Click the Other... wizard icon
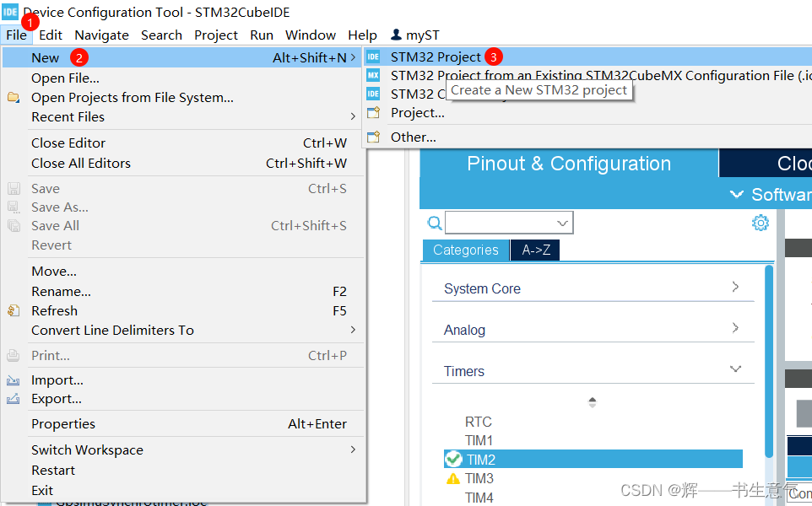This screenshot has height=506, width=812. [x=373, y=137]
